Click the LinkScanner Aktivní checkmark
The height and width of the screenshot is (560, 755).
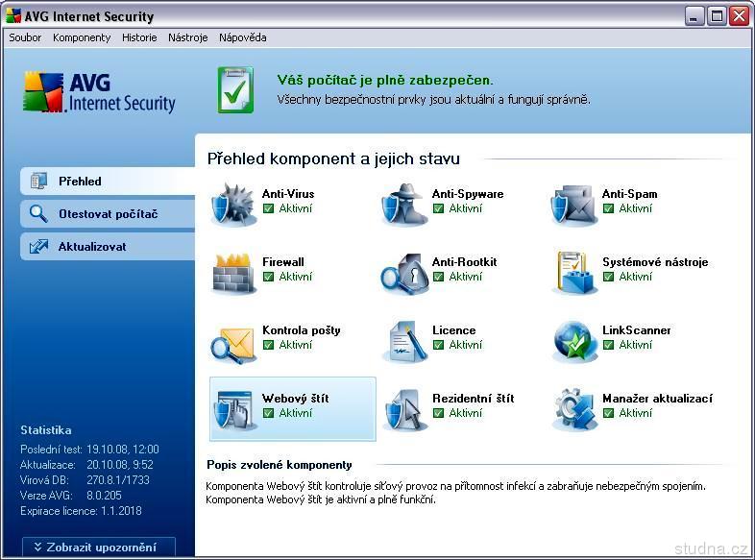(609, 345)
